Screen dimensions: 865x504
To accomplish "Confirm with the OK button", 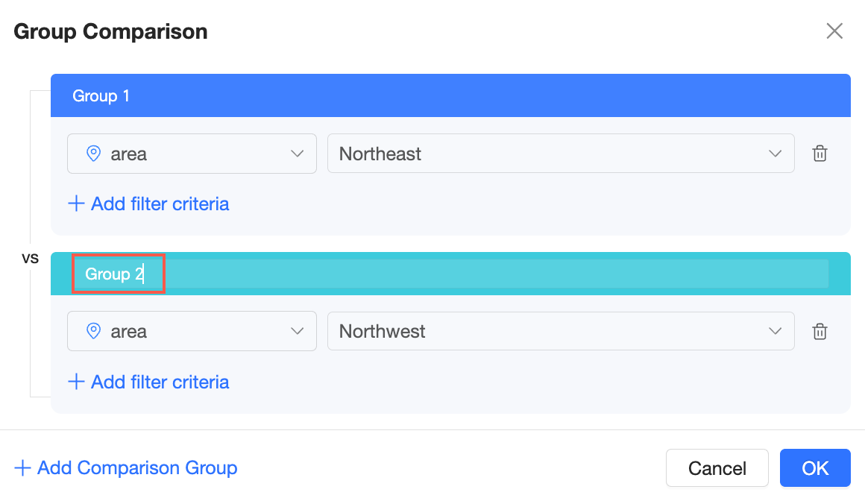I will coord(815,468).
